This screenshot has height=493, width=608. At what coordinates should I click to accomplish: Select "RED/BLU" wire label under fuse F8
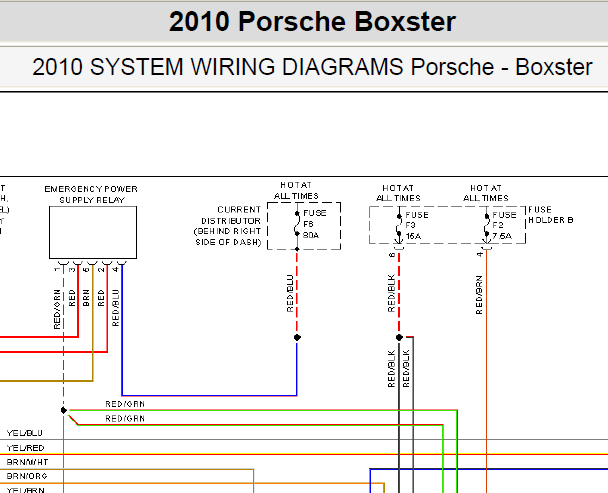tap(290, 293)
